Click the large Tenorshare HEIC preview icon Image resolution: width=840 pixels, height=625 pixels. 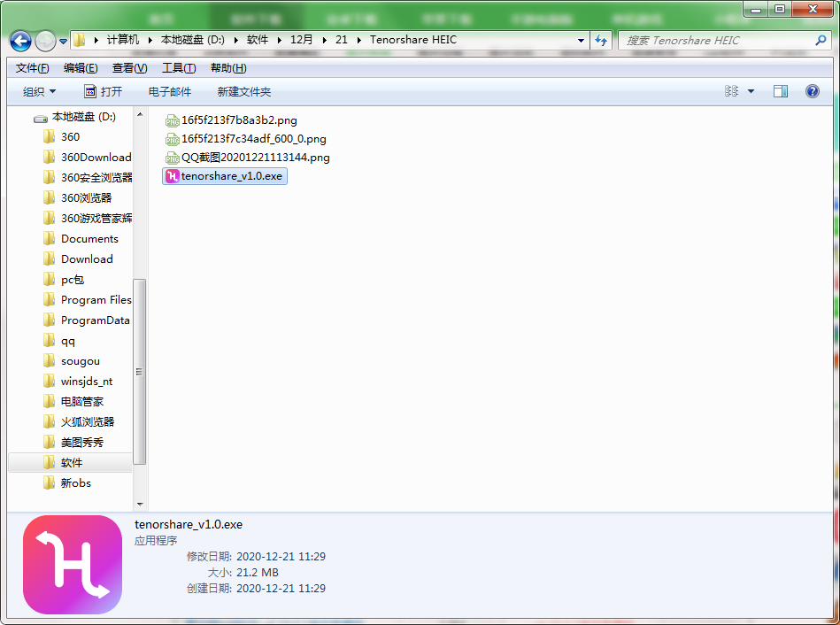click(73, 565)
